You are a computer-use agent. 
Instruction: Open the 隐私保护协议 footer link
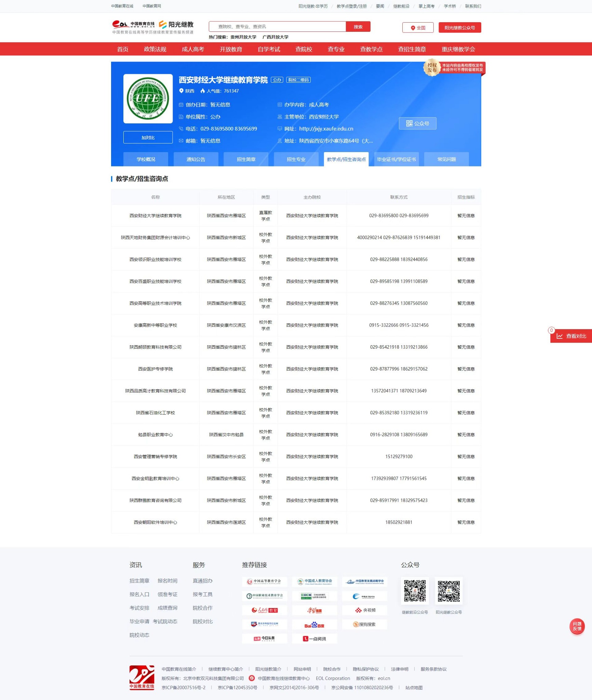pos(366,669)
